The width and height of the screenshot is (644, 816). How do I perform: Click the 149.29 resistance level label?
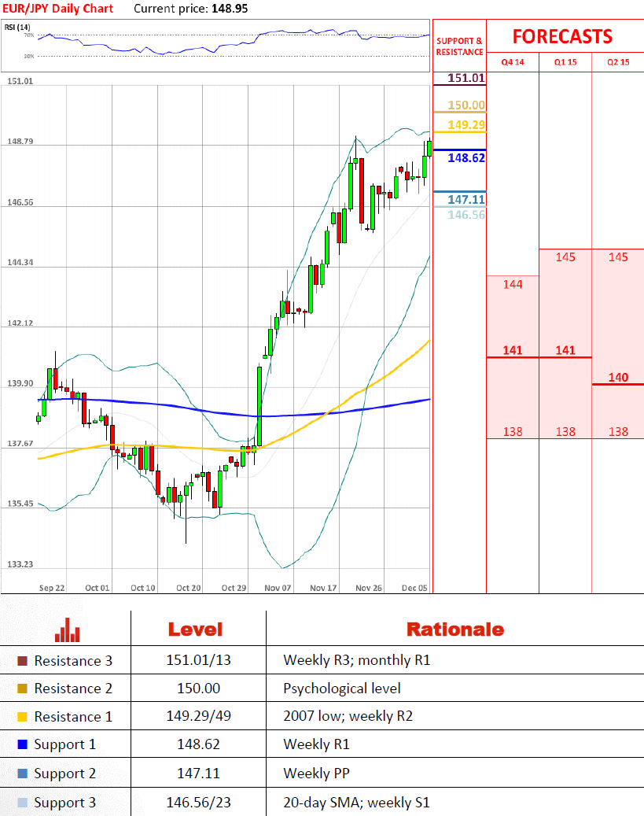[x=466, y=125]
